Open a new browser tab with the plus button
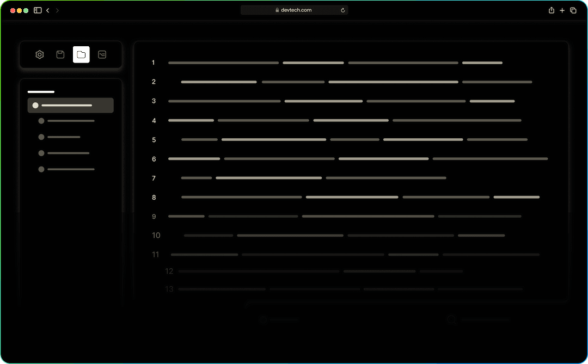 tap(562, 10)
